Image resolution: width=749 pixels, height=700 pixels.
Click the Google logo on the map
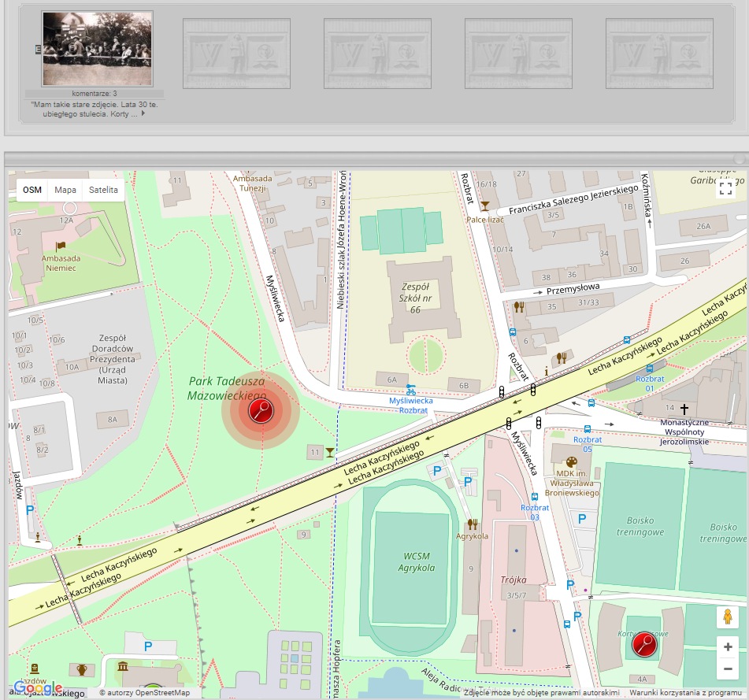click(x=38, y=688)
